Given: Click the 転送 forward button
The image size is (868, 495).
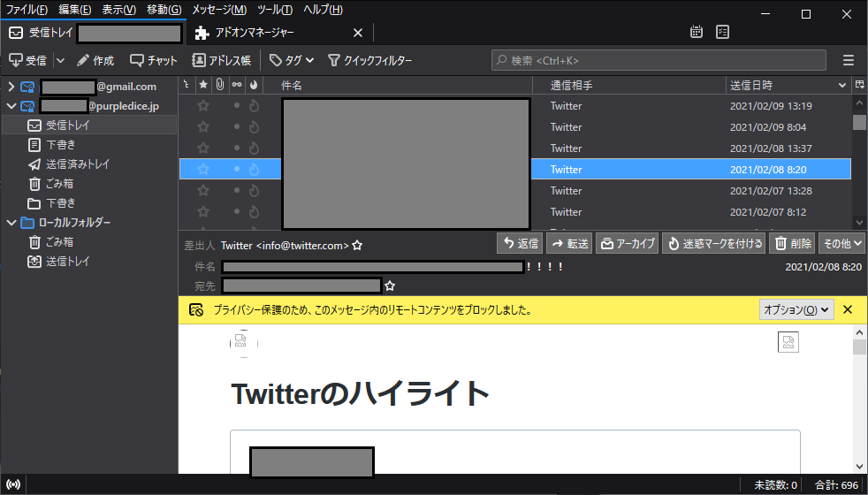Looking at the screenshot, I should point(569,243).
